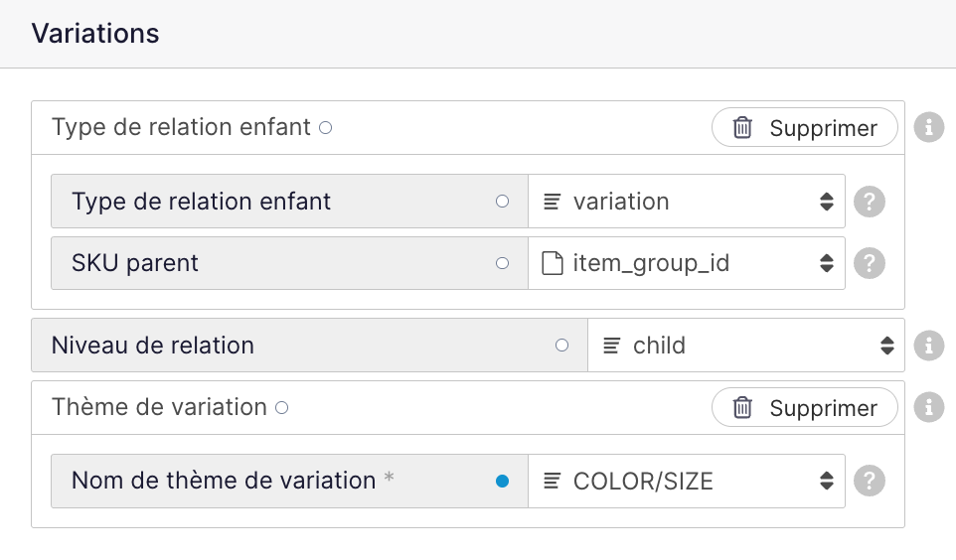Toggle circle beside Thème de variation header
The image size is (956, 560).
[281, 407]
